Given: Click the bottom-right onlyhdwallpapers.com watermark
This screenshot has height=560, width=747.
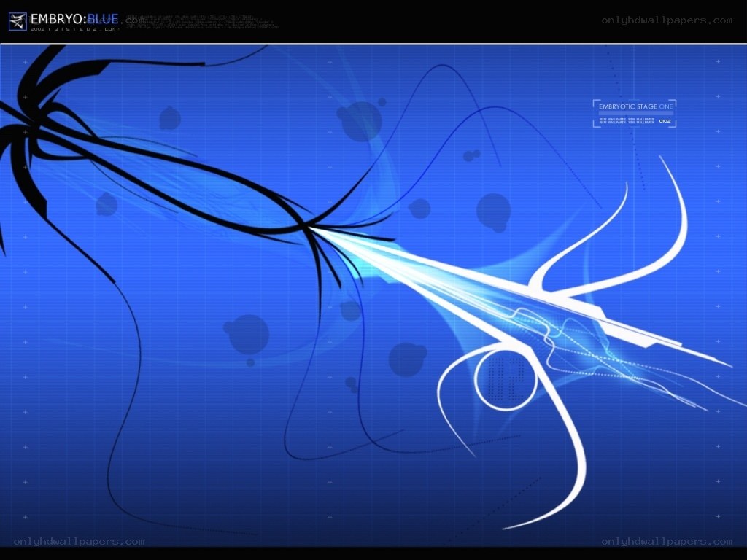Looking at the screenshot, I should [667, 542].
